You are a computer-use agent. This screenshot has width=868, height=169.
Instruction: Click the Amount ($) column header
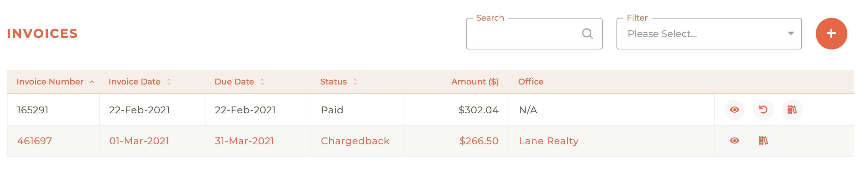point(475,82)
